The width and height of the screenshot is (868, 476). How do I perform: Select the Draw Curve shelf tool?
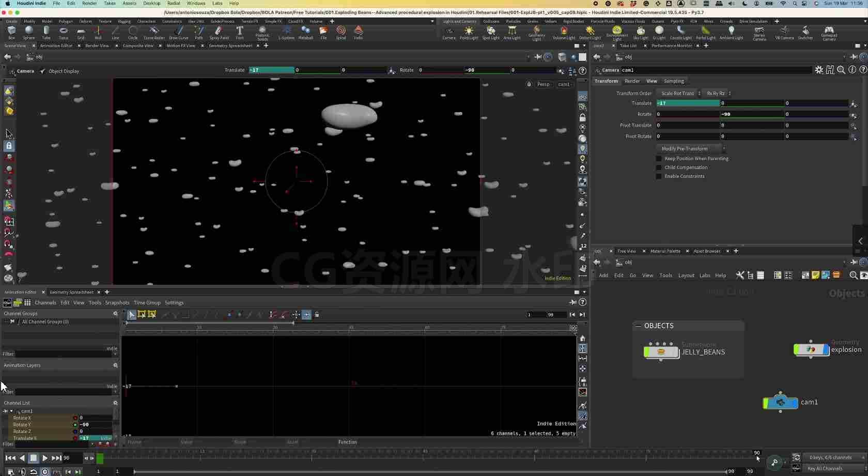[x=179, y=33]
